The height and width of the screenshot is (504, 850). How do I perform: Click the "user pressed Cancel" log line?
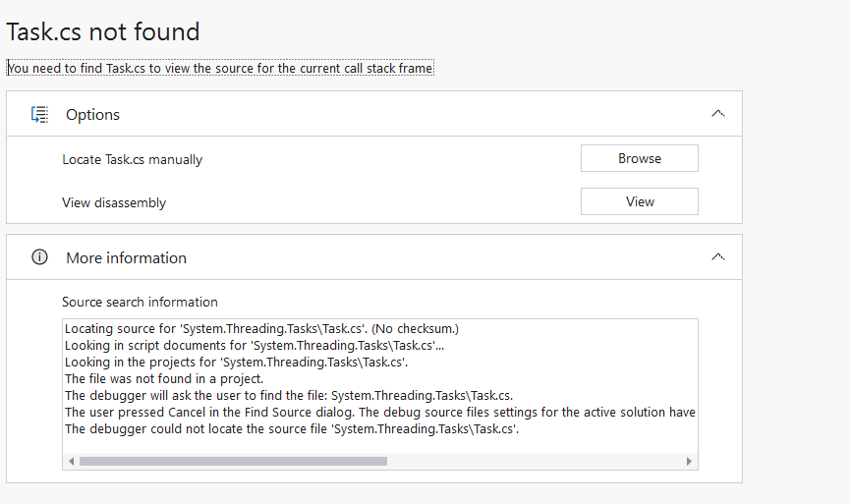point(379,413)
